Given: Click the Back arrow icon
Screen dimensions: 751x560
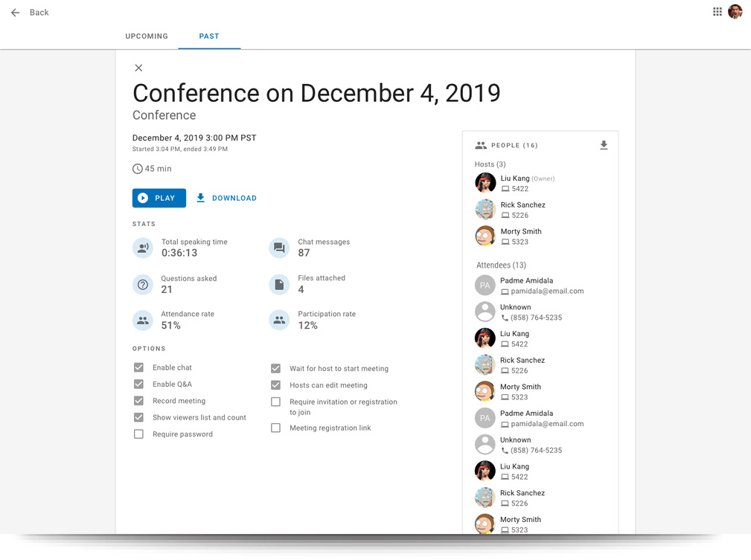Looking at the screenshot, I should [16, 13].
